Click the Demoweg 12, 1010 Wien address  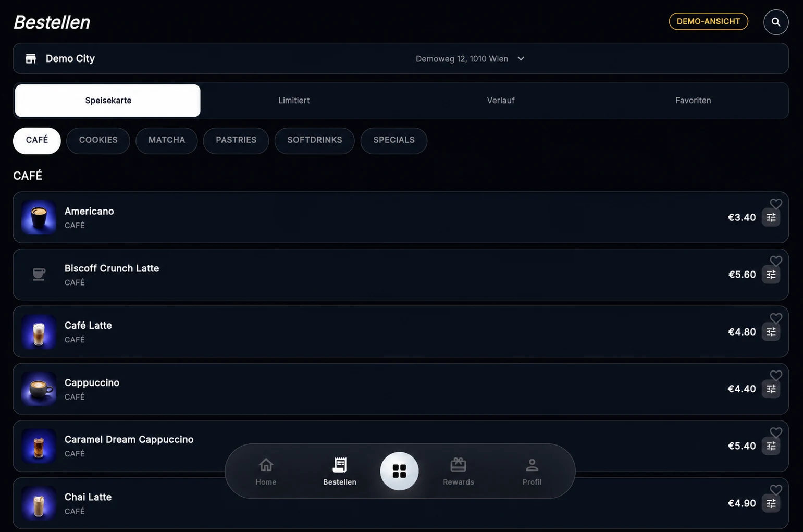[x=462, y=59]
